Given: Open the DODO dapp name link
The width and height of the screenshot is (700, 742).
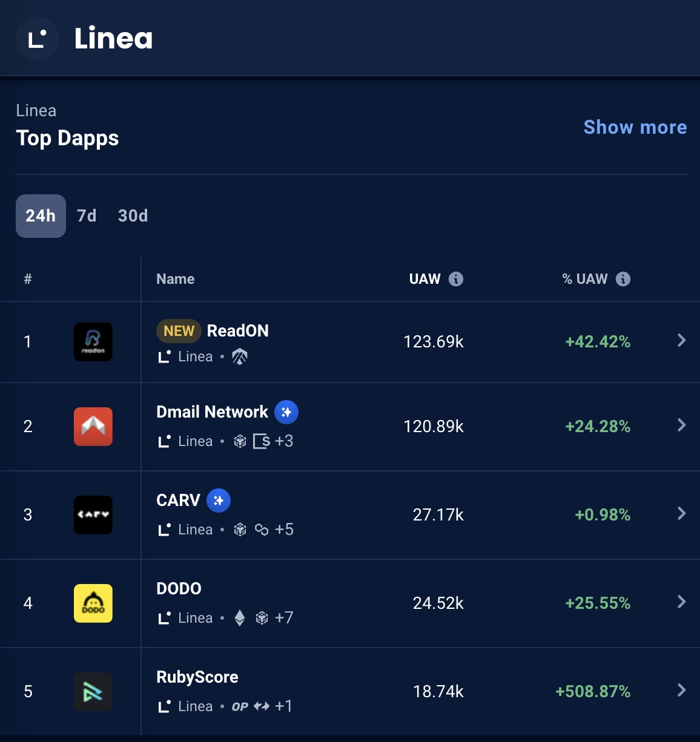Looking at the screenshot, I should click(x=179, y=589).
